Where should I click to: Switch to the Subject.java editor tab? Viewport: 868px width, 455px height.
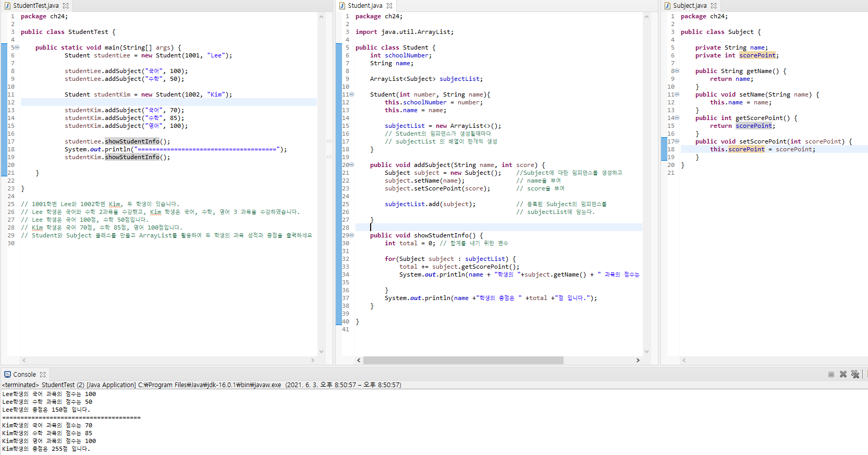690,6
